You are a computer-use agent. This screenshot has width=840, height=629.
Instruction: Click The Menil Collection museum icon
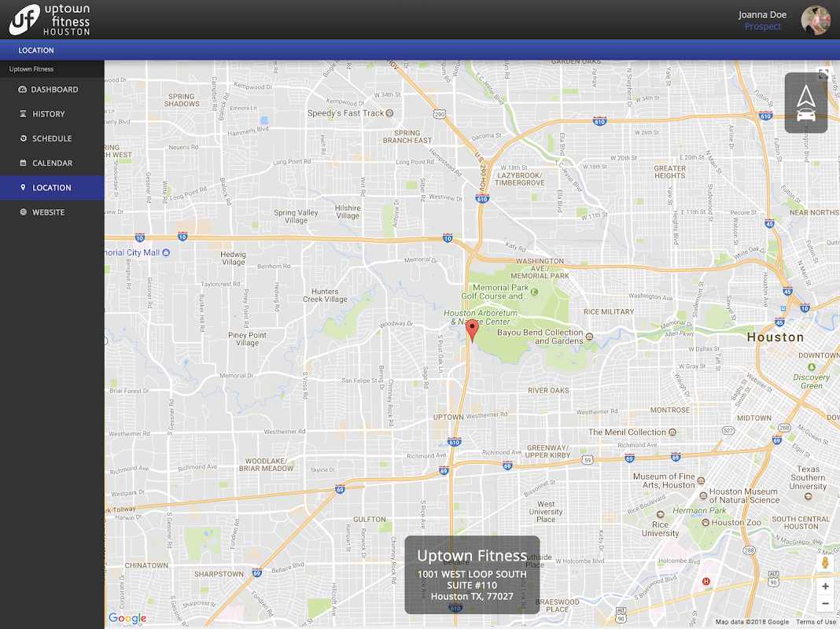tap(672, 432)
